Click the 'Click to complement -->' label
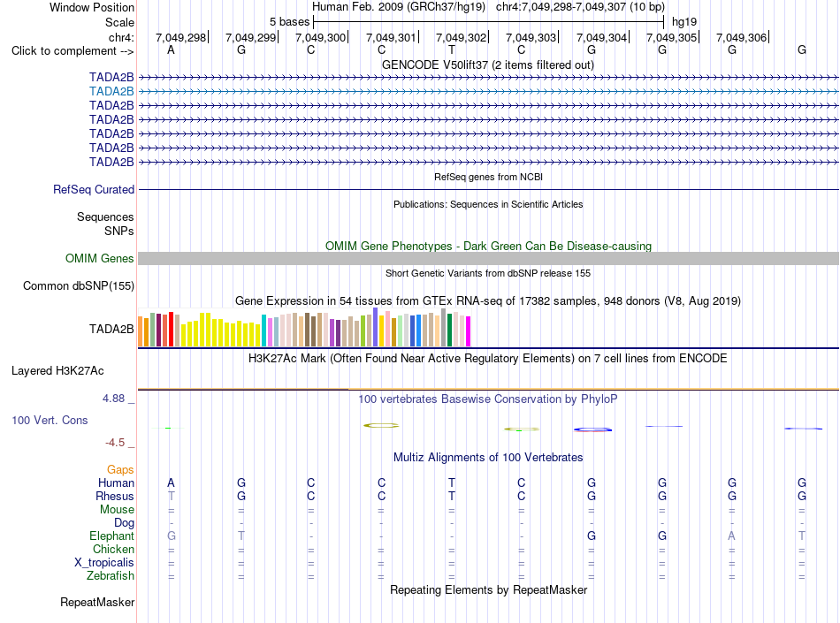 (x=73, y=51)
